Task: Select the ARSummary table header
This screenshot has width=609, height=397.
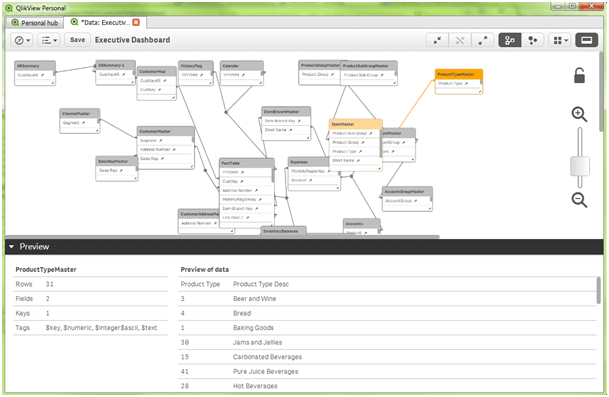Action: point(35,66)
